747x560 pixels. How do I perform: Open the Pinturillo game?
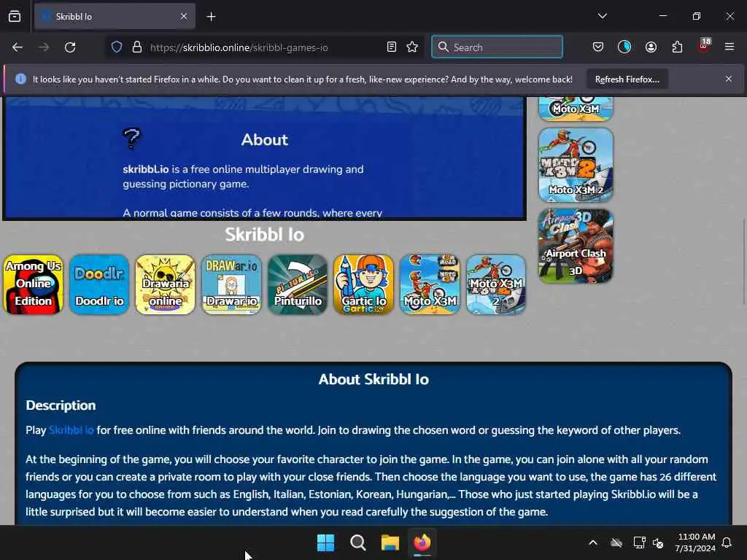[298, 284]
